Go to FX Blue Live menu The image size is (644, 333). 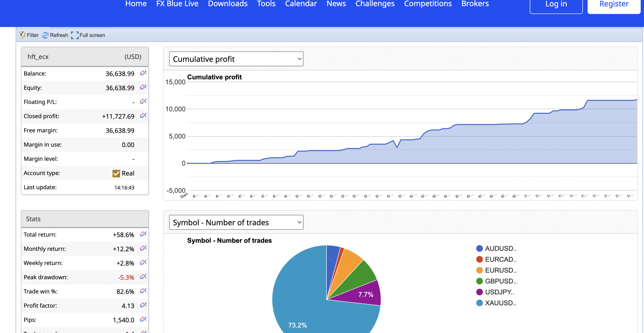[177, 4]
